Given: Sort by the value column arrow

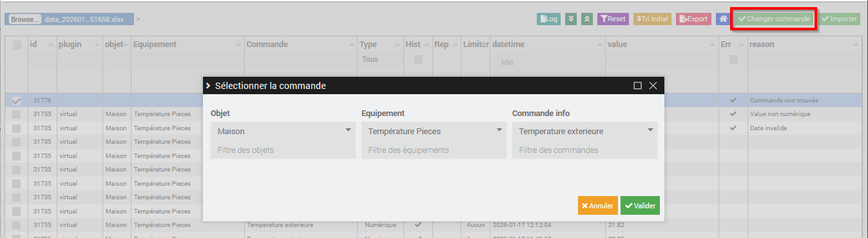Looking at the screenshot, I should point(713,45).
